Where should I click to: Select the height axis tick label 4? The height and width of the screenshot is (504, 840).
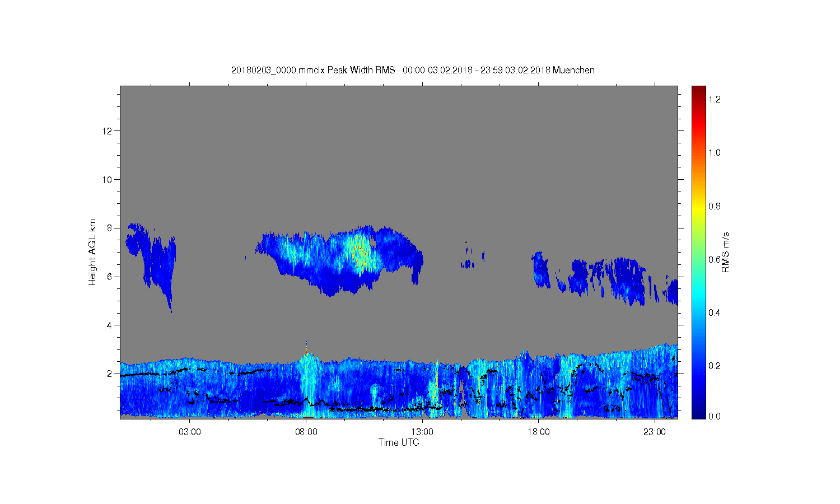click(110, 325)
